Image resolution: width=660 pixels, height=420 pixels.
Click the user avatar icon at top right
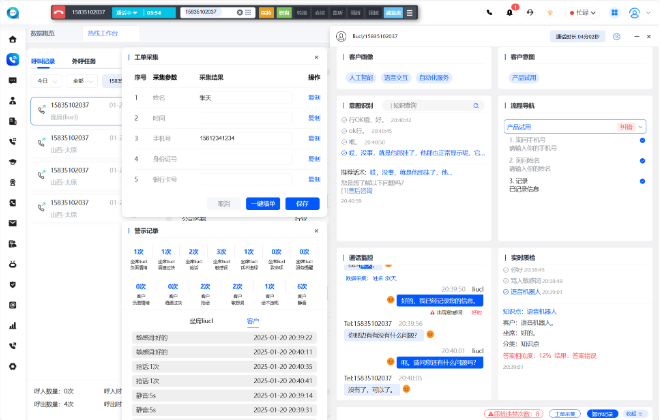[x=634, y=13]
